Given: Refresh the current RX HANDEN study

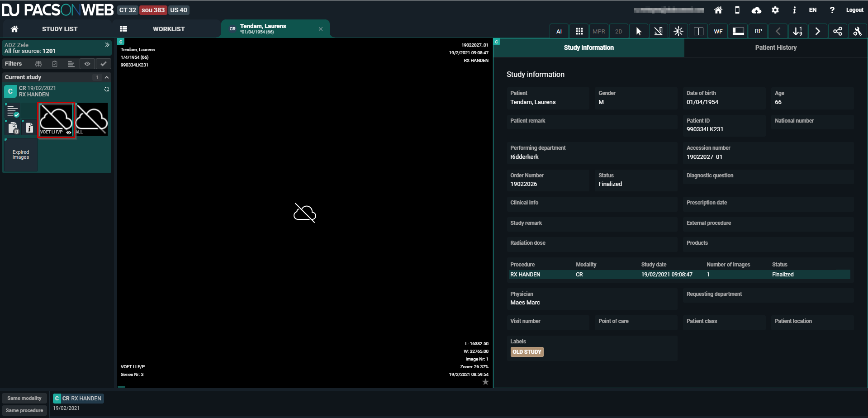Looking at the screenshot, I should point(107,89).
